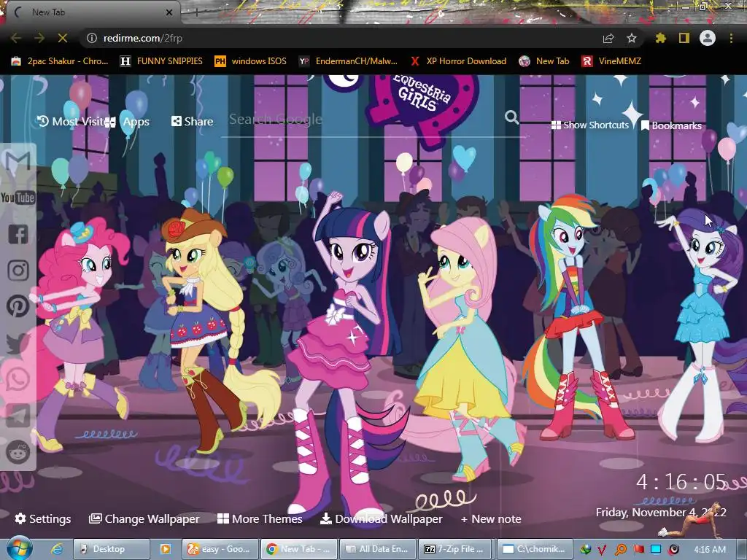Switch to 7-Zip File taskbar window
Screen dimensions: 747x560
[x=457, y=549]
